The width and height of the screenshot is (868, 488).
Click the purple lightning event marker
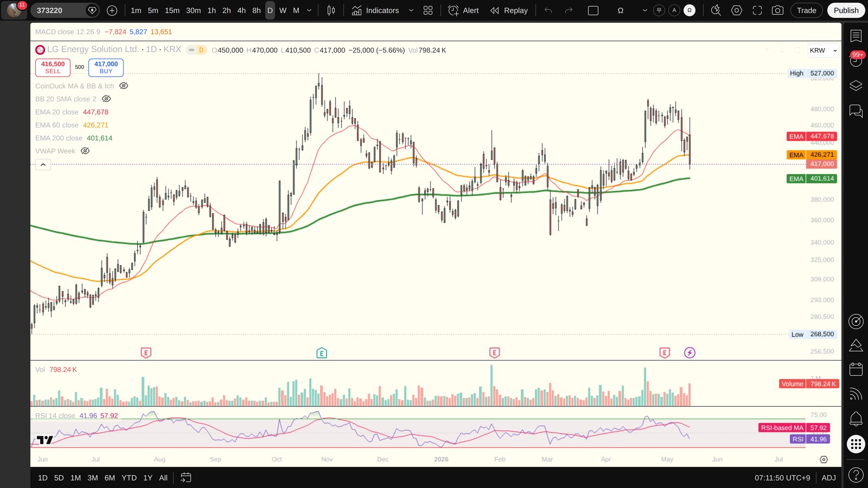coord(690,353)
